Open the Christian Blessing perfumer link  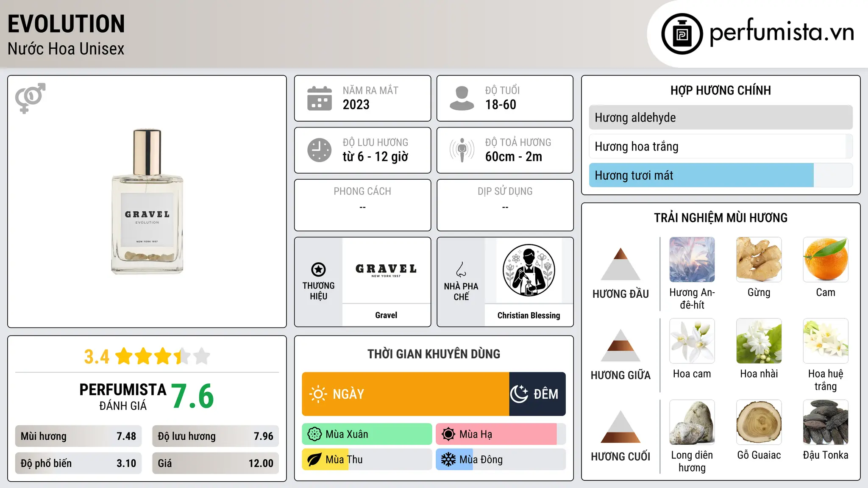(529, 315)
